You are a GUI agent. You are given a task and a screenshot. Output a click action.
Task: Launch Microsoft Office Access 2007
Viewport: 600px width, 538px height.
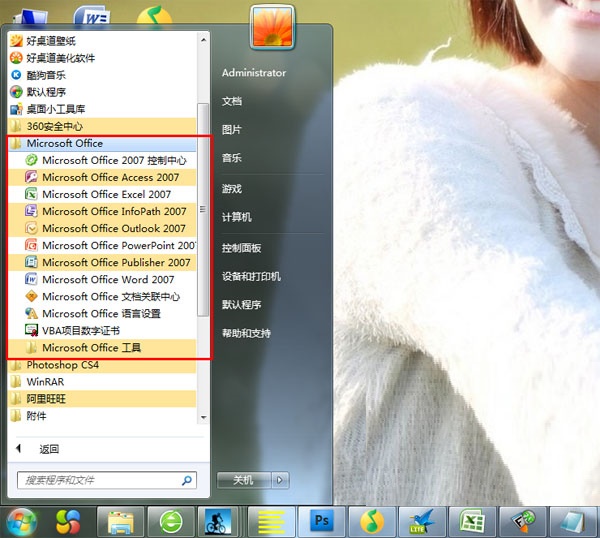pos(102,177)
